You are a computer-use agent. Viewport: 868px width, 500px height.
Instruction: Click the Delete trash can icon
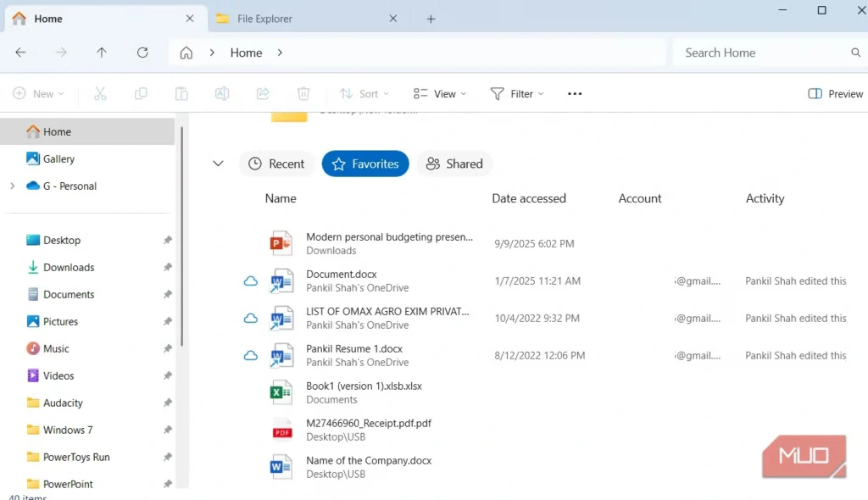click(303, 94)
